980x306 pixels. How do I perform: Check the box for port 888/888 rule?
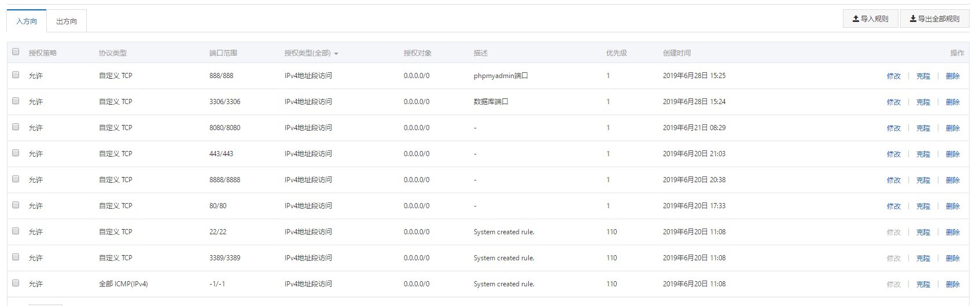(x=16, y=75)
